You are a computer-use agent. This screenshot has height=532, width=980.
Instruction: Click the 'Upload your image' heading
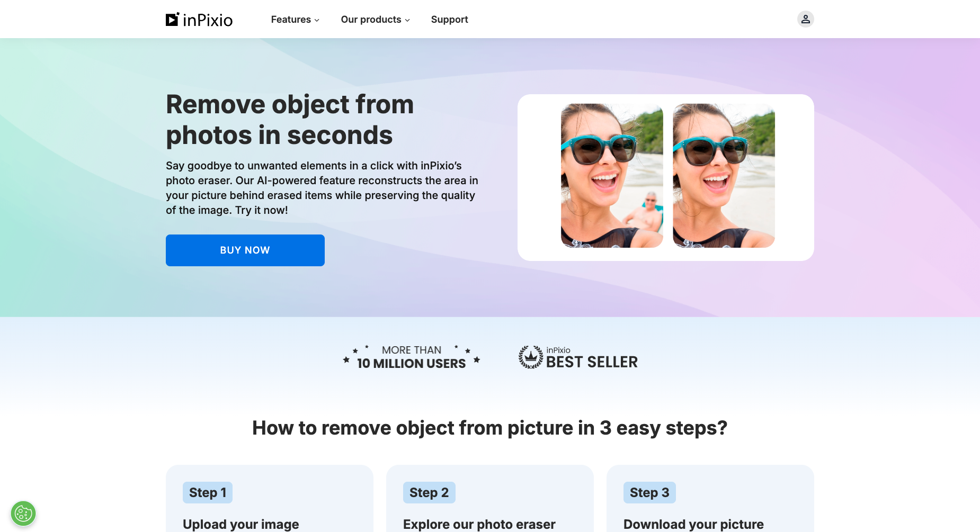click(x=241, y=524)
